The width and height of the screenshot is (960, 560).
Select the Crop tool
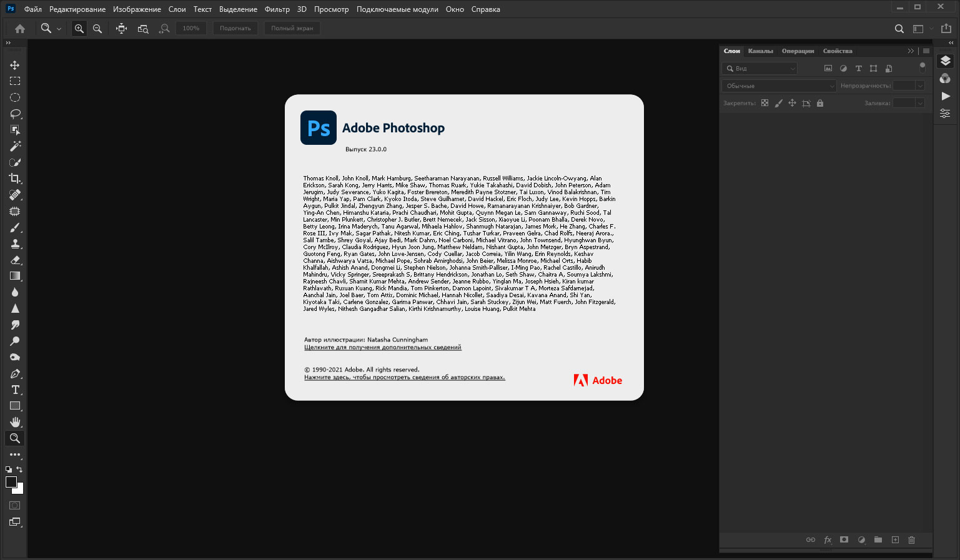15,179
